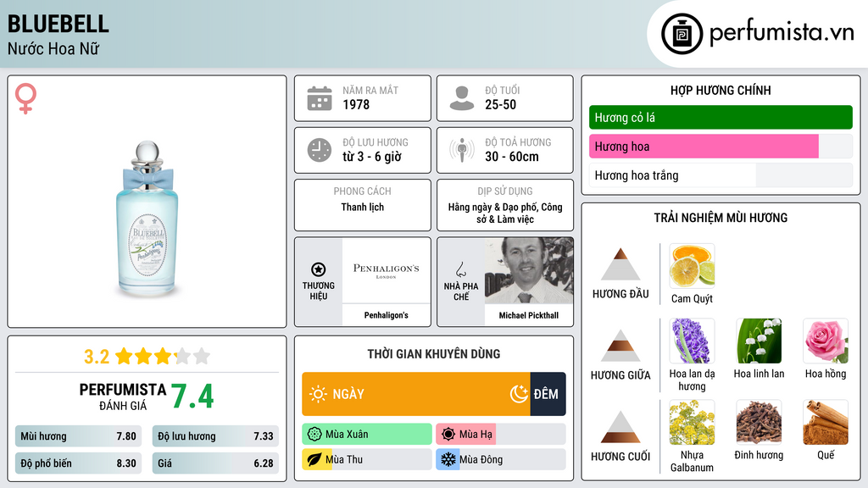Click the Hợp hương chính heading
The height and width of the screenshot is (488, 868).
721,90
